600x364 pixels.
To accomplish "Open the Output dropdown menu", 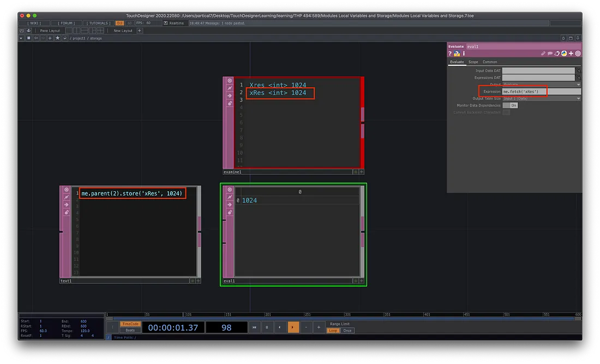I will tap(542, 84).
